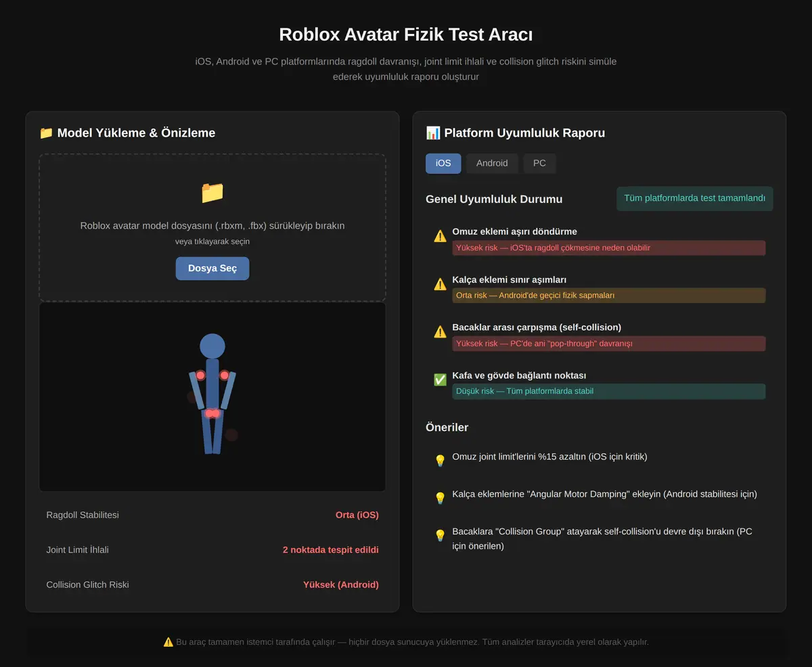Click green check icon next to Kafa ve gövde

pos(440,379)
